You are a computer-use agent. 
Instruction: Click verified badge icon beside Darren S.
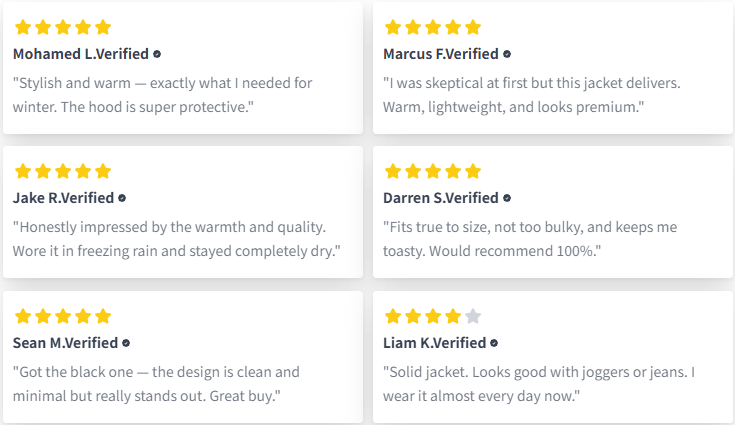507,198
